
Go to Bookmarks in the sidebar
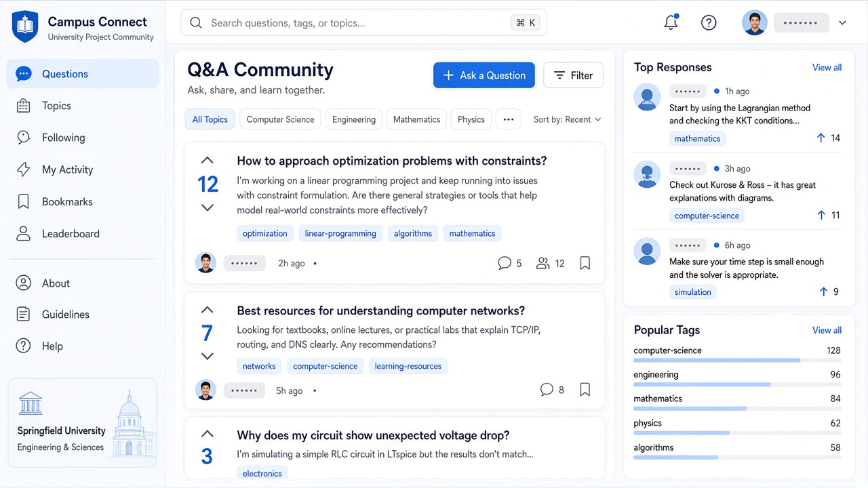point(83,201)
